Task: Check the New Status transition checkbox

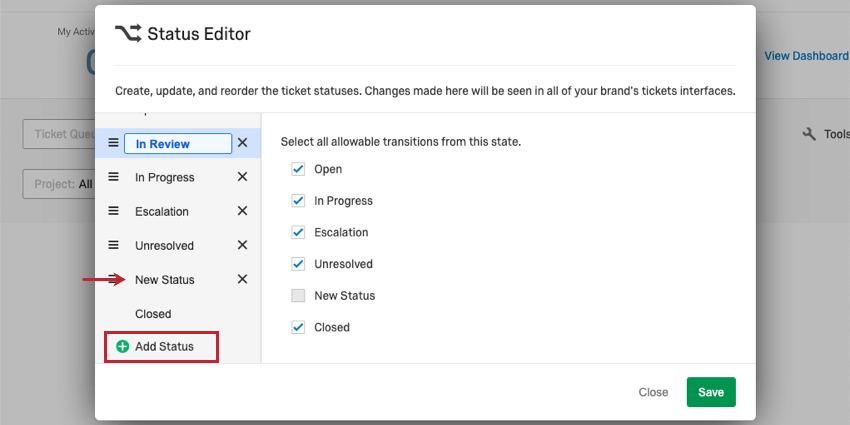Action: pyautogui.click(x=298, y=295)
